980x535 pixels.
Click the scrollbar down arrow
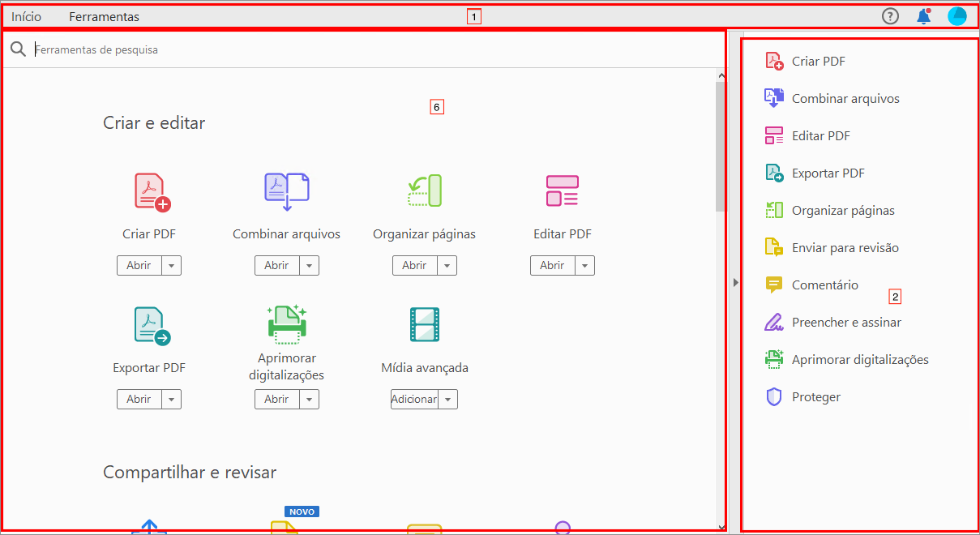(721, 528)
